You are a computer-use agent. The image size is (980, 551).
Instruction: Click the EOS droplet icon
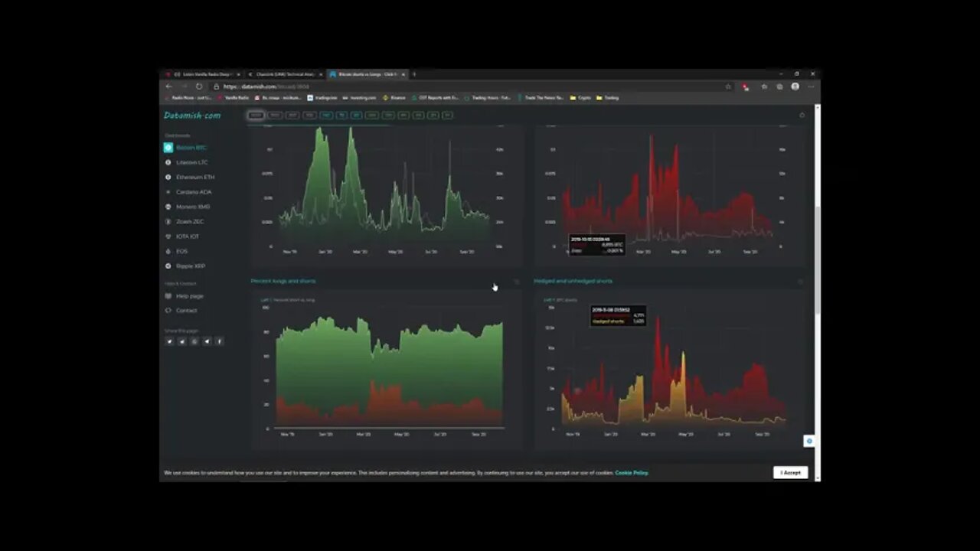click(x=168, y=251)
